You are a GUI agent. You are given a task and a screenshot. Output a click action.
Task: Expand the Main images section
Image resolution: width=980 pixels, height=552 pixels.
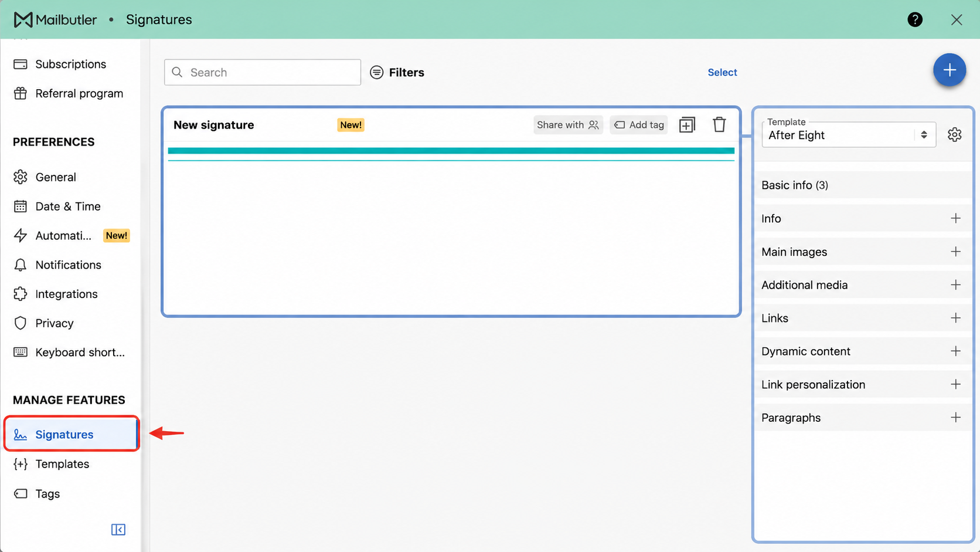pyautogui.click(x=955, y=252)
